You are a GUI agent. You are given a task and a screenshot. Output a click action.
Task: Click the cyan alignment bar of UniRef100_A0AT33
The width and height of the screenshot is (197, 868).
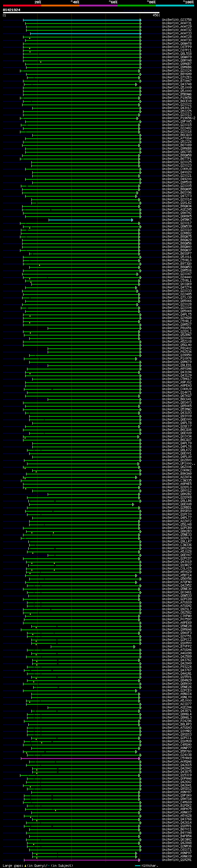coord(86,34)
